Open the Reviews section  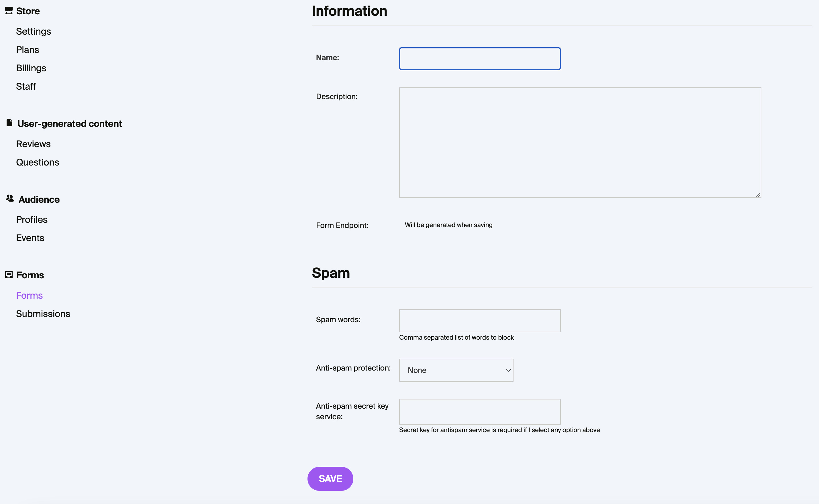coord(33,143)
